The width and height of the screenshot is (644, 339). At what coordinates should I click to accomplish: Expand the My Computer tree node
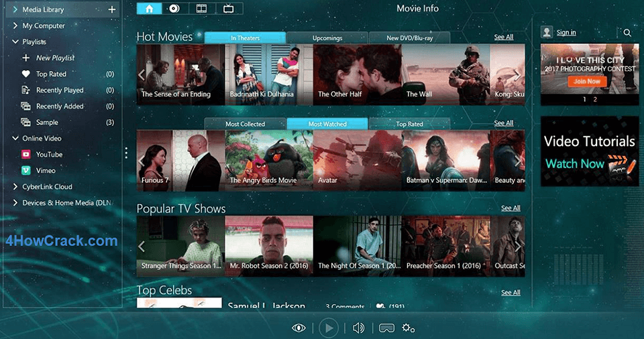pos(15,26)
